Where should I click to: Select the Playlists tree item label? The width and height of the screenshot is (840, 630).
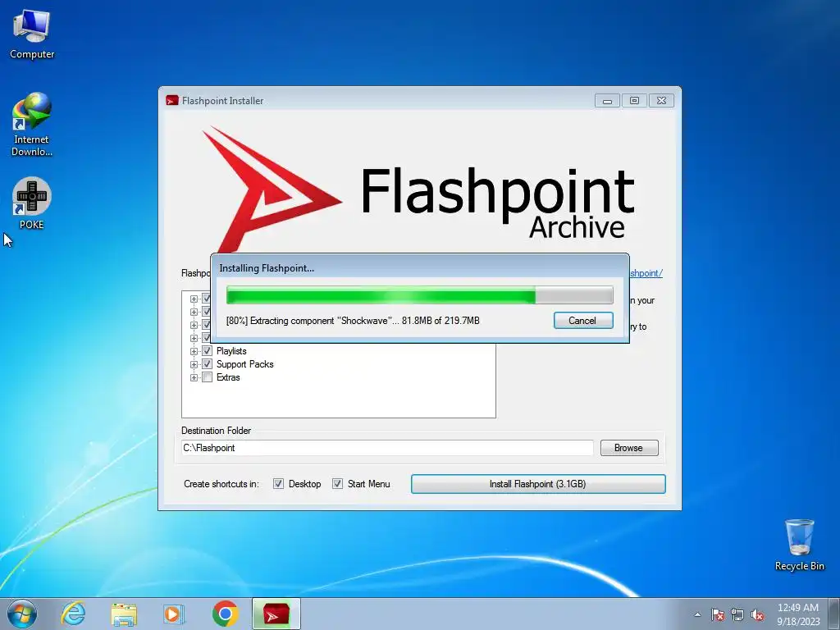pos(231,351)
